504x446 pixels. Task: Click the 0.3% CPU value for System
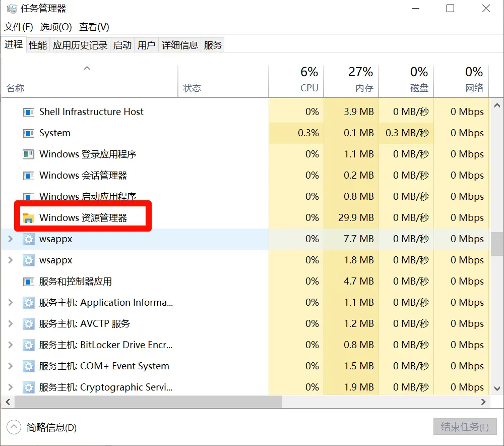pos(308,133)
